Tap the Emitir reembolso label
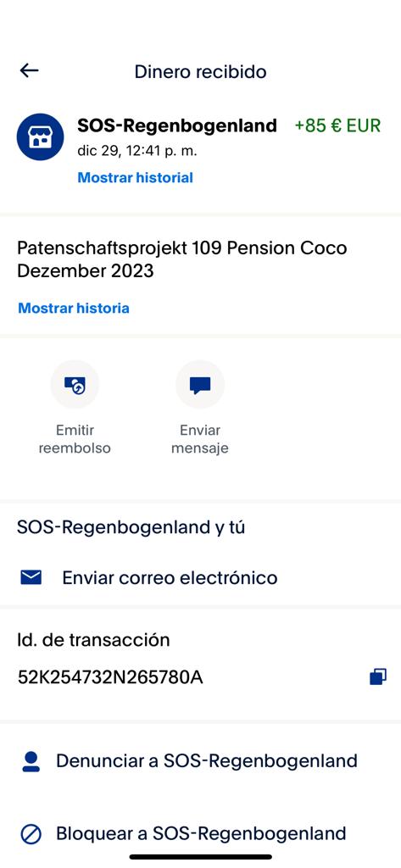The image size is (401, 868). tap(75, 439)
